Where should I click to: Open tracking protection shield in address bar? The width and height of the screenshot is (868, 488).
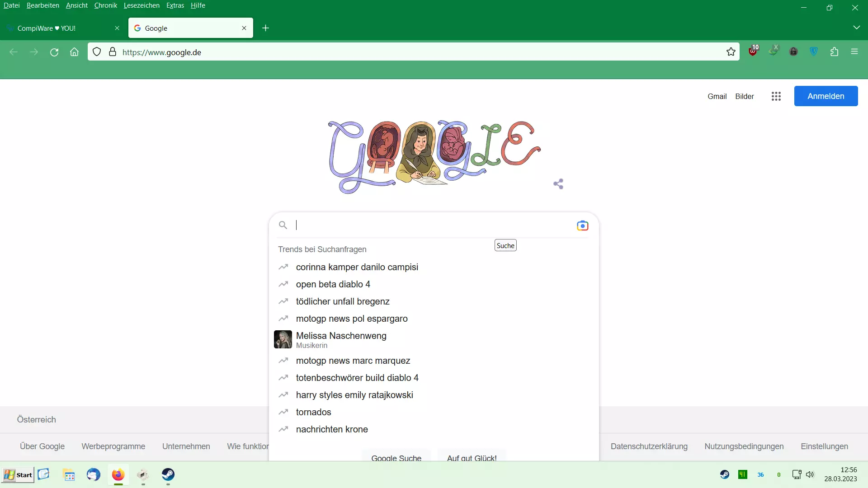click(x=97, y=52)
